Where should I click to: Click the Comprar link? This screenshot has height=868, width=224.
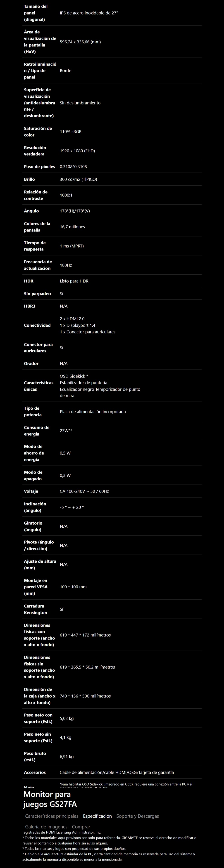pyautogui.click(x=81, y=826)
